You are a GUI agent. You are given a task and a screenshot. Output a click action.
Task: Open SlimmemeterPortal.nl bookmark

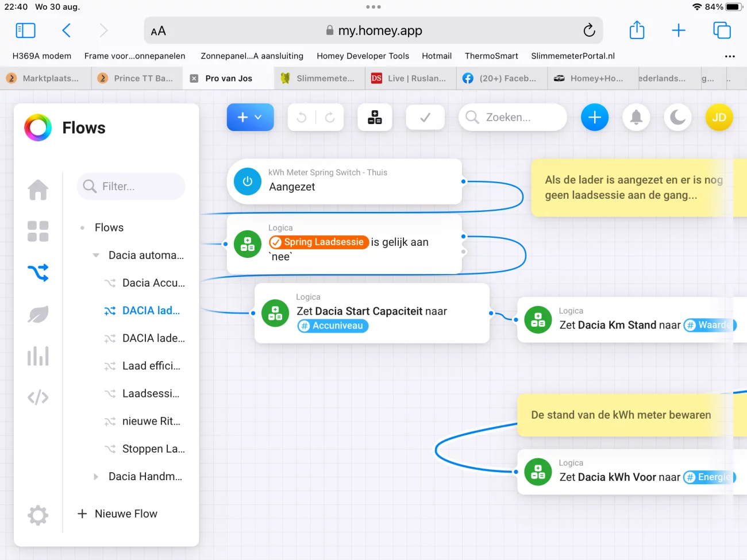(x=573, y=56)
